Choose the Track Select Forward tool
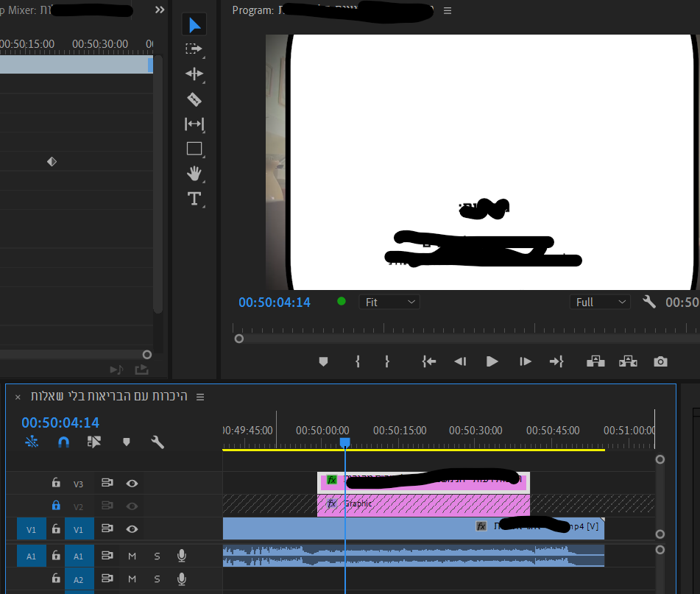The image size is (700, 594). tap(194, 49)
